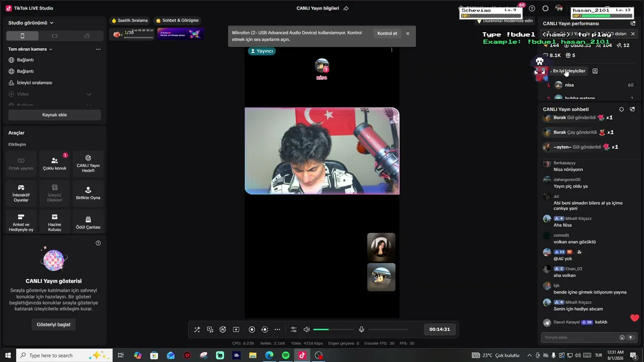
Task: Open chat settings in CANLI Yayın sohbeti
Action: coord(621,109)
